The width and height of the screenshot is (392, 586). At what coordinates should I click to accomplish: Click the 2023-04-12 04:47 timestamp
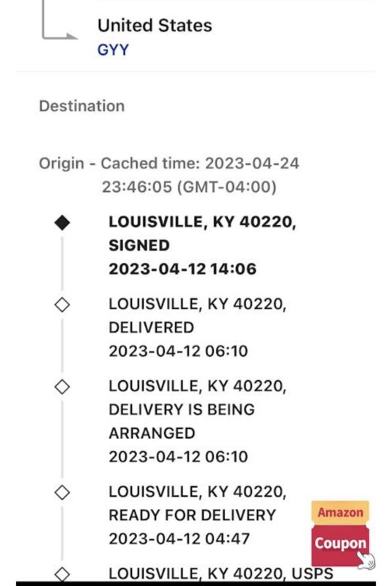179,539
